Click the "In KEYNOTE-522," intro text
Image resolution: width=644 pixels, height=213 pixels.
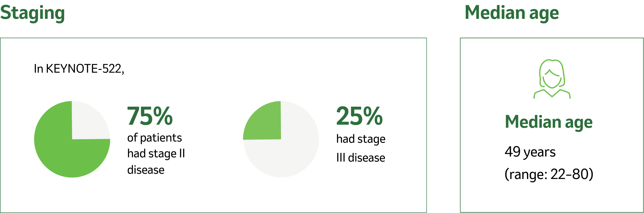pos(79,69)
